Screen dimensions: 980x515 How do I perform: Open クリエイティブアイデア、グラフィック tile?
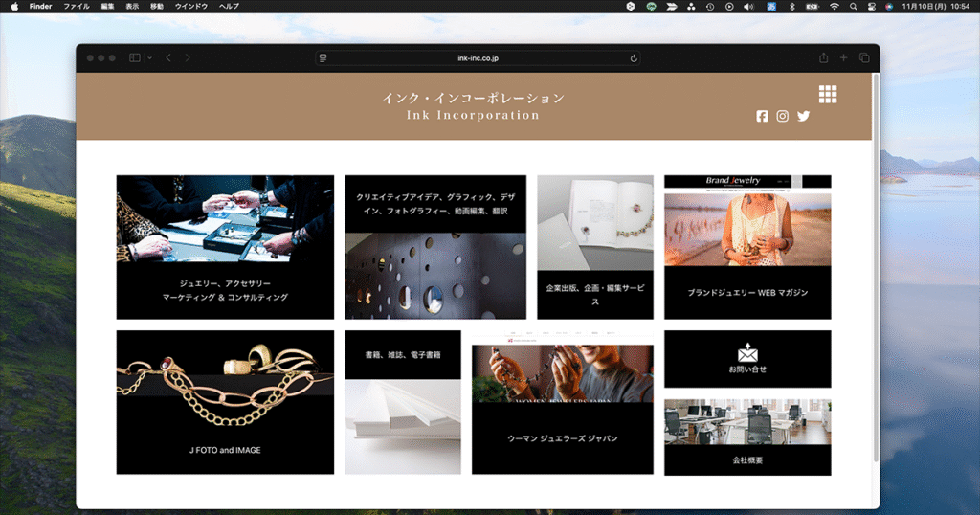435,247
